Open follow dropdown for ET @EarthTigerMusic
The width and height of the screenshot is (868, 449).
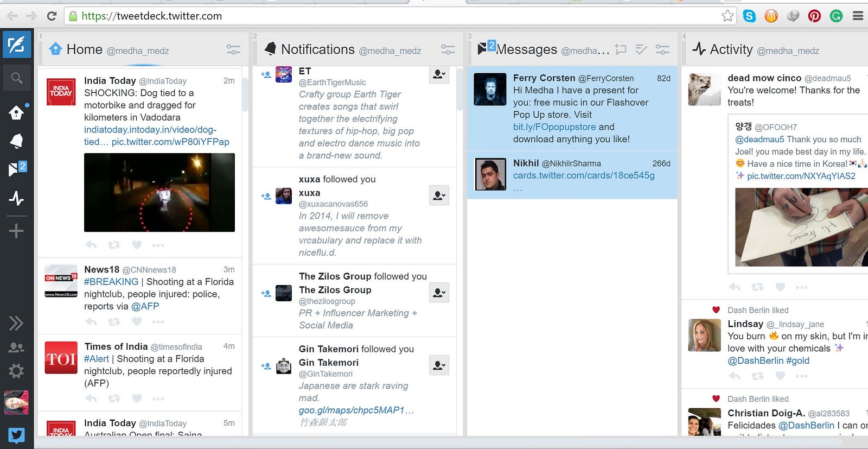(439, 74)
